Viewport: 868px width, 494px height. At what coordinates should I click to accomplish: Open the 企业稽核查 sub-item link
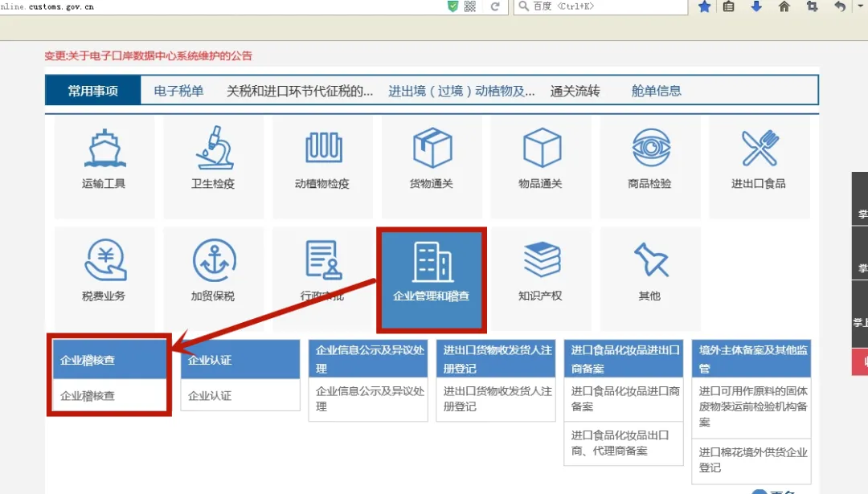88,395
